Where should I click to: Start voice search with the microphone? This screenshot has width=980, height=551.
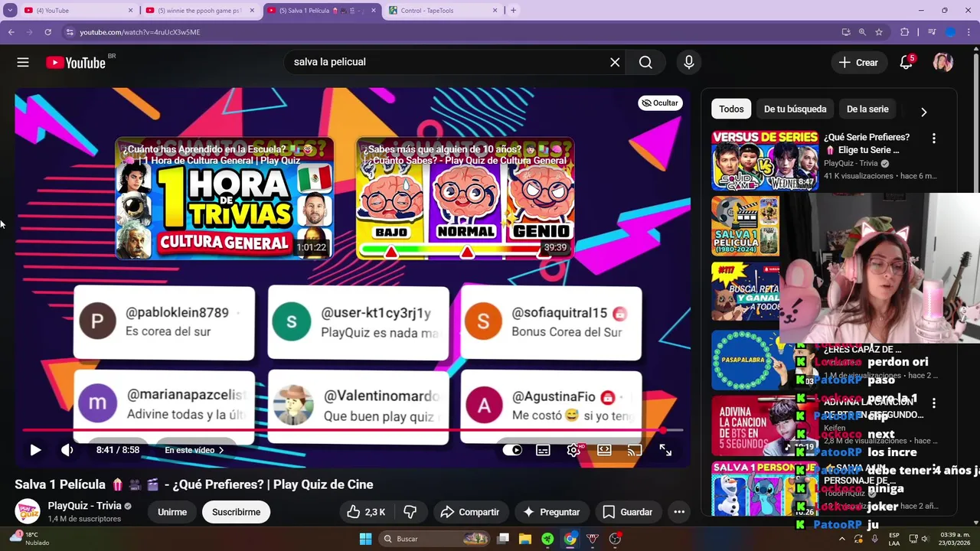[689, 63]
